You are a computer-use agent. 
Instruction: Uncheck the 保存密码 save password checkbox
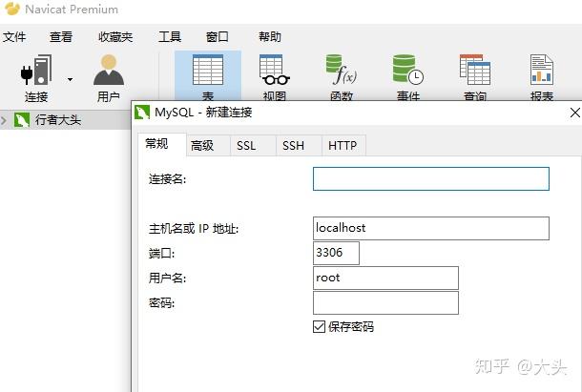click(319, 326)
